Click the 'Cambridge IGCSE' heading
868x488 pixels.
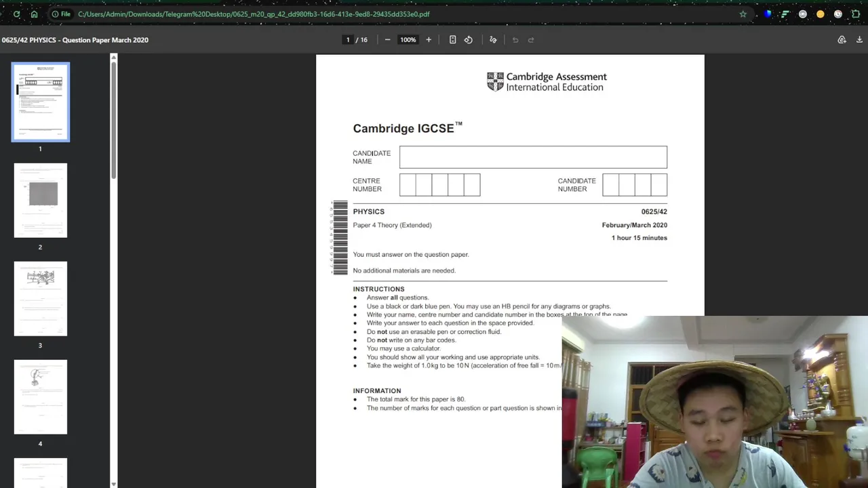coord(408,128)
